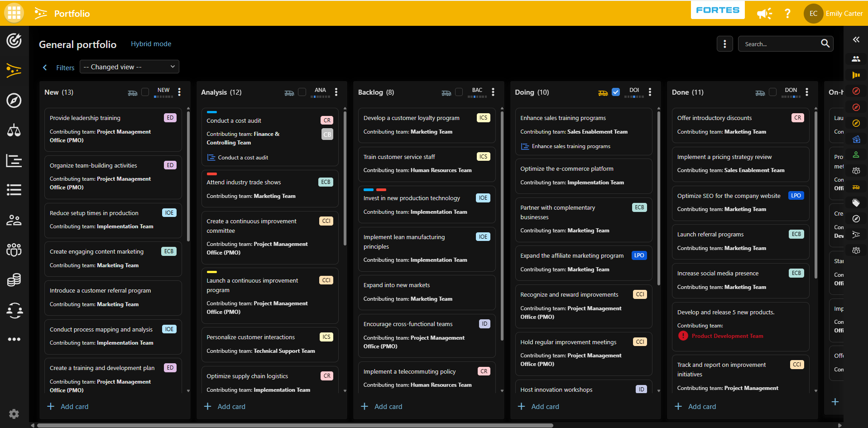The height and width of the screenshot is (428, 868).
Task: Click the blue color tag on Conduct a cost audit
Action: tap(212, 112)
